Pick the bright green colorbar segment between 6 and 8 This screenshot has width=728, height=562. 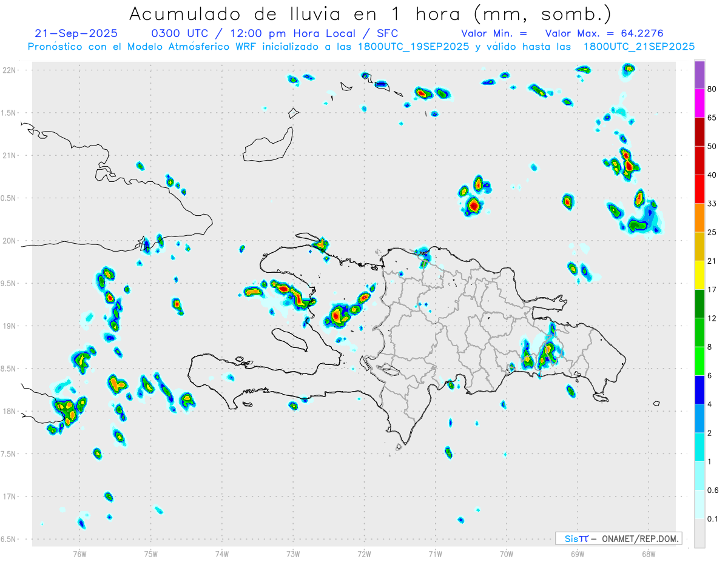699,361
